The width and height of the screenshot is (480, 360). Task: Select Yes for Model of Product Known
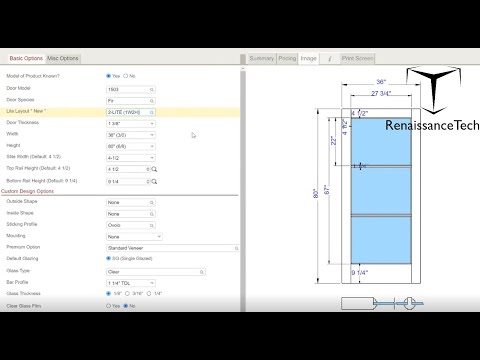pos(108,76)
